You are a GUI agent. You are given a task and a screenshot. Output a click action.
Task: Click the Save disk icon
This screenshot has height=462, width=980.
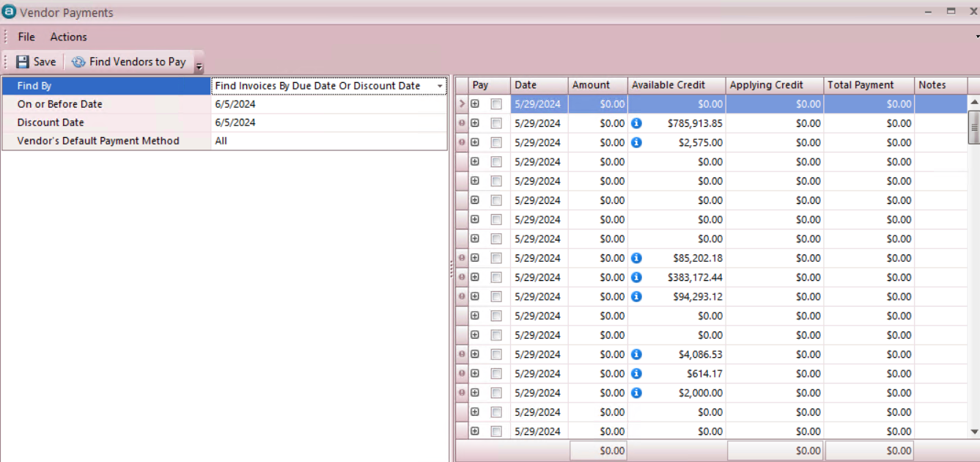coord(23,62)
